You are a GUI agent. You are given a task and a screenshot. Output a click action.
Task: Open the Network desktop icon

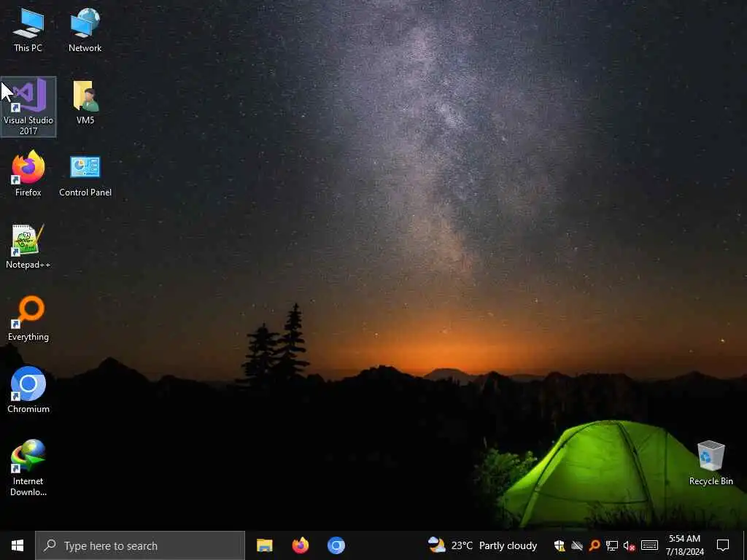[x=85, y=29]
